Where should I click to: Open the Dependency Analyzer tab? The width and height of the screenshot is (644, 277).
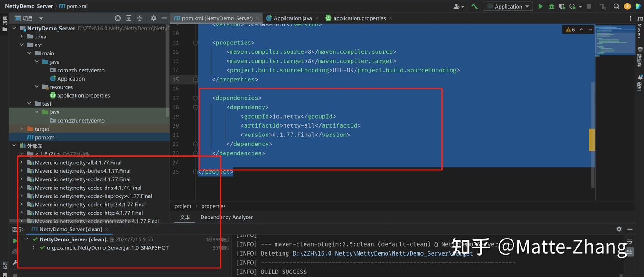[x=227, y=217]
